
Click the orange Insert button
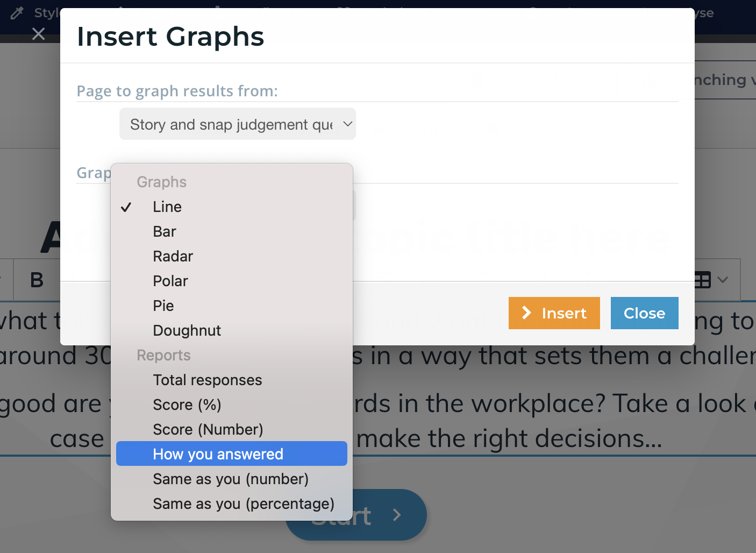click(x=554, y=313)
